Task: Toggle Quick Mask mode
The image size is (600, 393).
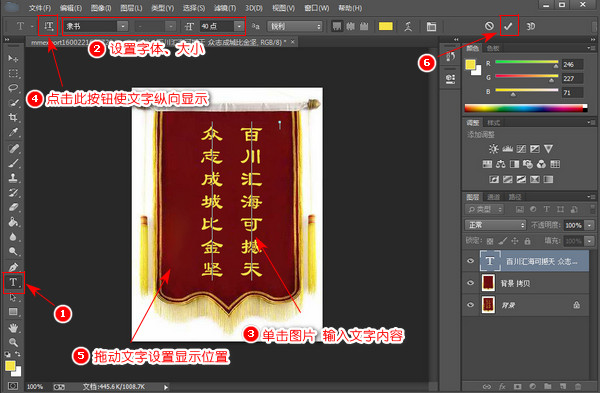Action: coord(13,386)
